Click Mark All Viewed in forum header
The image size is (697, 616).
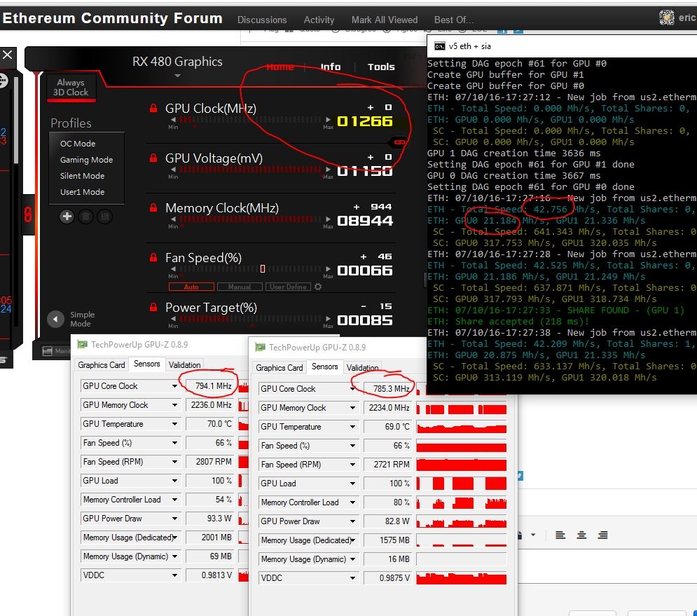385,20
